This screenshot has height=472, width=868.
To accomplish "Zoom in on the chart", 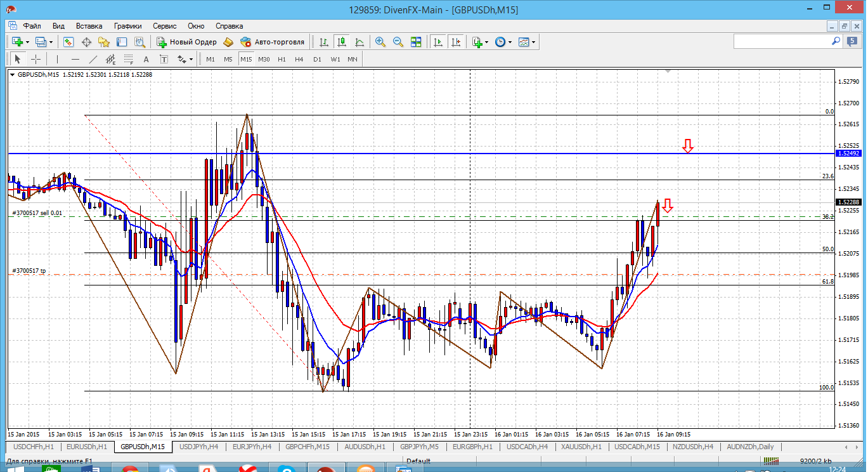I will click(x=380, y=42).
